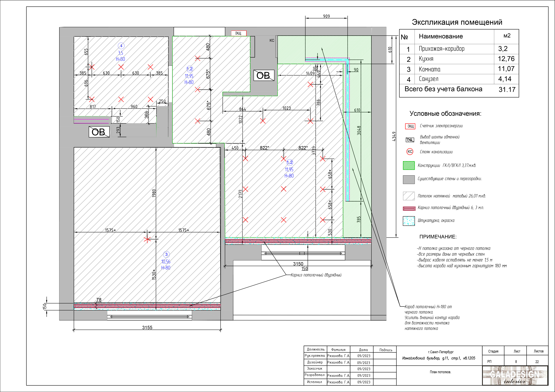Click the КС sewer riser legend circle
The width and height of the screenshot is (555, 392).
pyautogui.click(x=410, y=152)
